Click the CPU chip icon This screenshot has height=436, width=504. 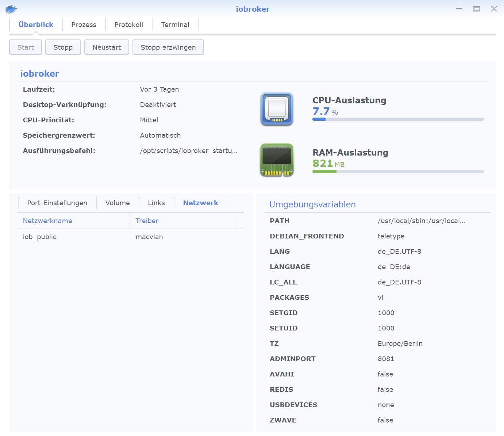[x=277, y=109]
